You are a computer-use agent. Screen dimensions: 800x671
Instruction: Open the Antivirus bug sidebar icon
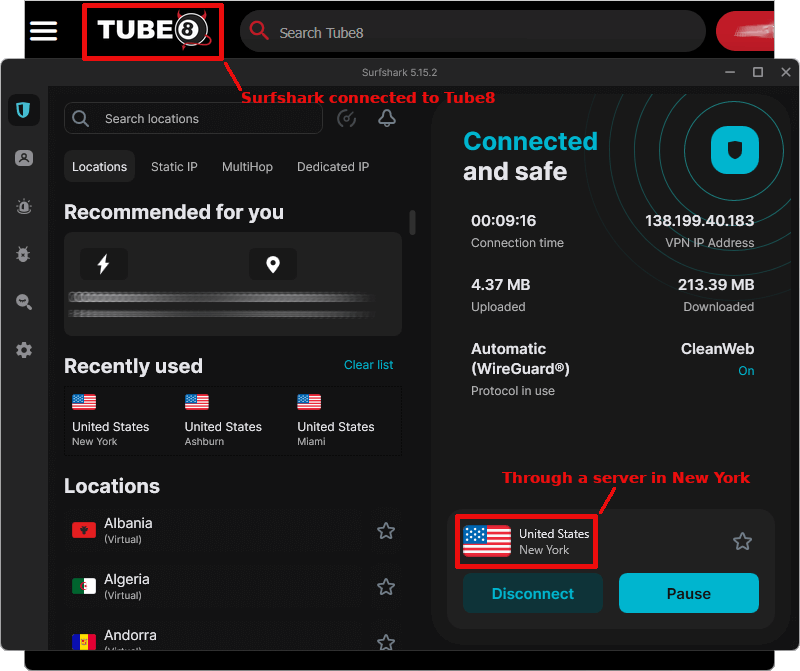pyautogui.click(x=23, y=254)
